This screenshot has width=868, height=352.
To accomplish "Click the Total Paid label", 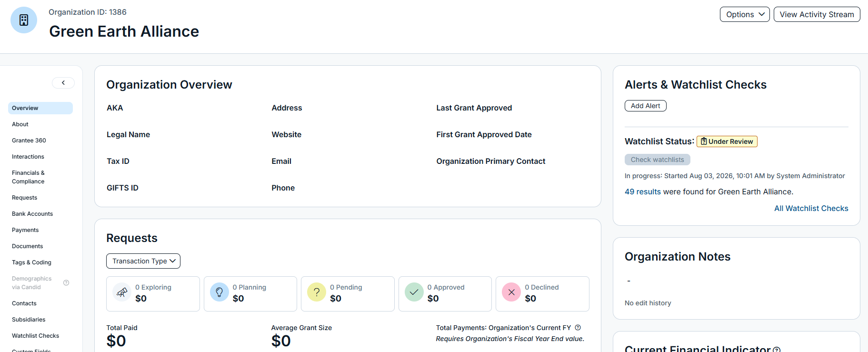I will coord(122,328).
